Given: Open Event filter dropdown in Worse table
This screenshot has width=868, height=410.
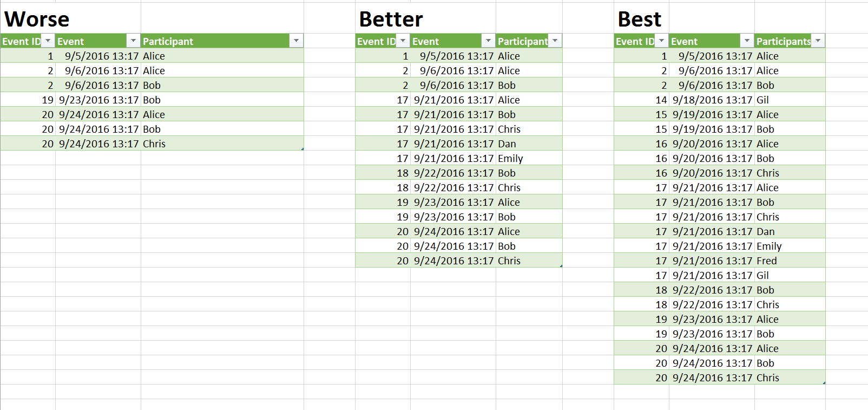Looking at the screenshot, I should pyautogui.click(x=133, y=41).
